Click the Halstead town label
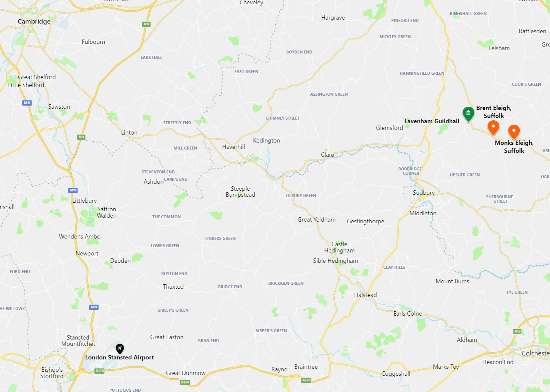The height and width of the screenshot is (392, 550). click(x=366, y=295)
